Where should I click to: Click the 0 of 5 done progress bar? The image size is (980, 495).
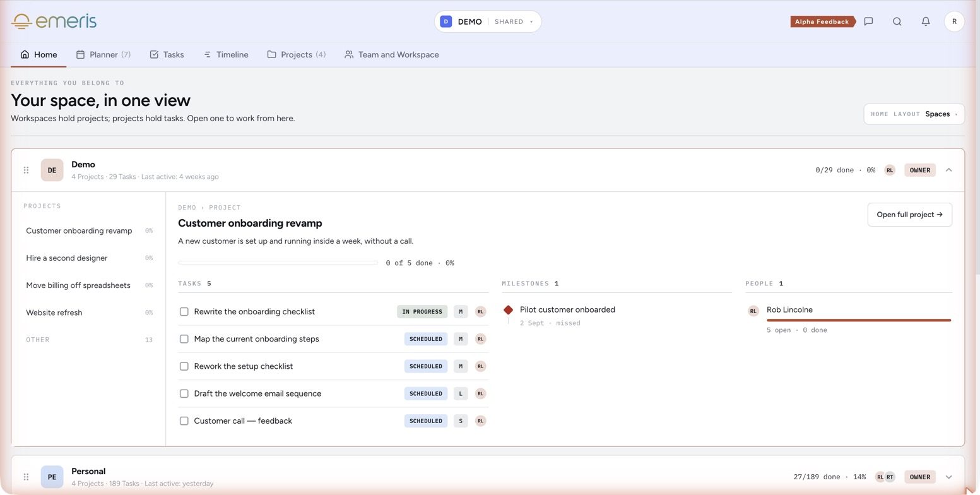(x=278, y=263)
